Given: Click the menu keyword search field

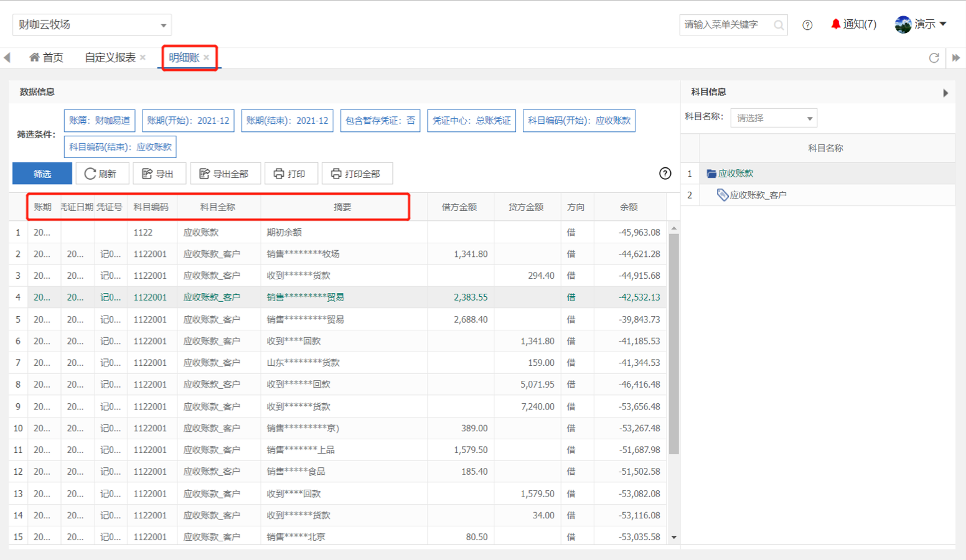Looking at the screenshot, I should [725, 25].
